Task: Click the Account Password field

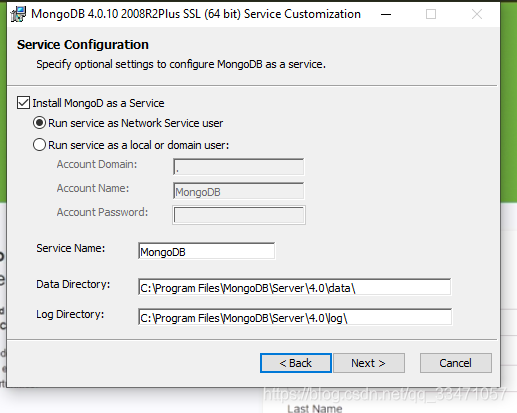Action: (239, 215)
